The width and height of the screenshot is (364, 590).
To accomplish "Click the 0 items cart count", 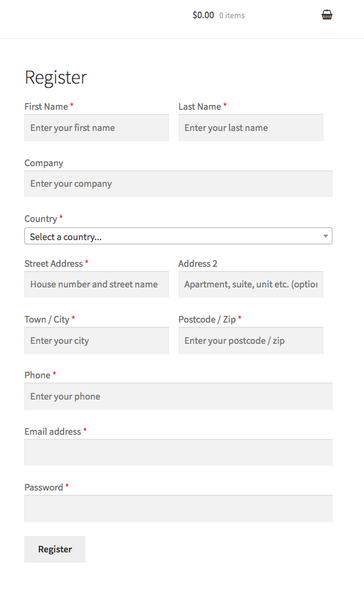I will 232,15.
